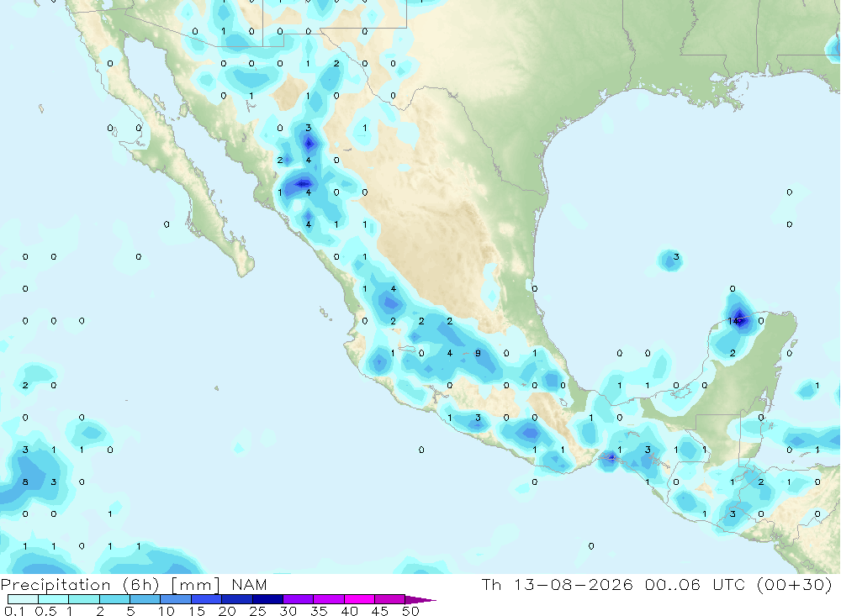
Task: Click the 'UTC' label
Action: coord(731,584)
